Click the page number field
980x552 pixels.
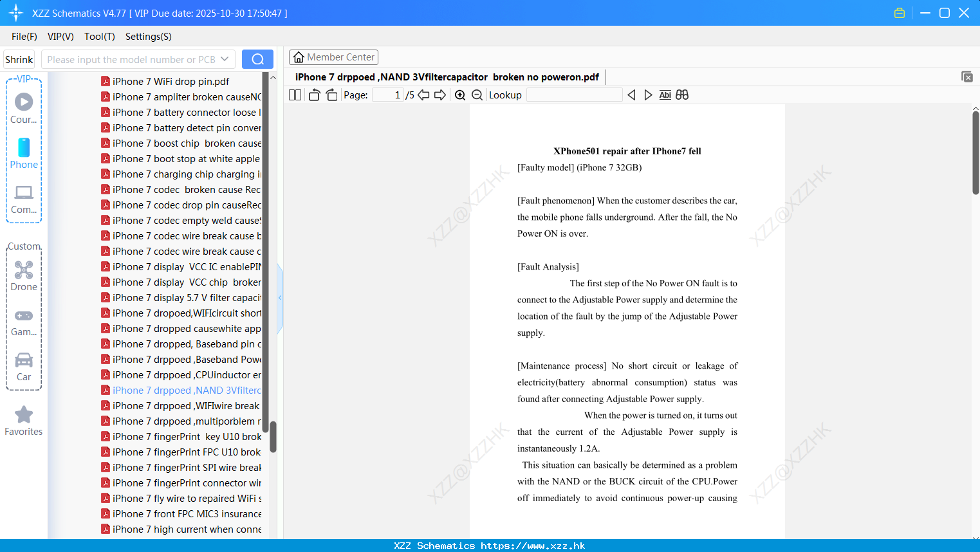pos(388,95)
